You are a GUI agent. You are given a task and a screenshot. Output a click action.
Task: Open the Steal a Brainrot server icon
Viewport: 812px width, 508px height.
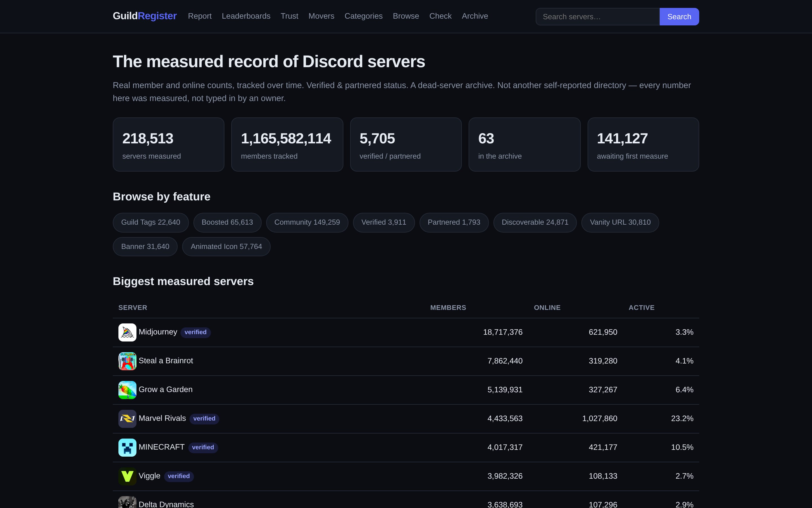click(127, 361)
